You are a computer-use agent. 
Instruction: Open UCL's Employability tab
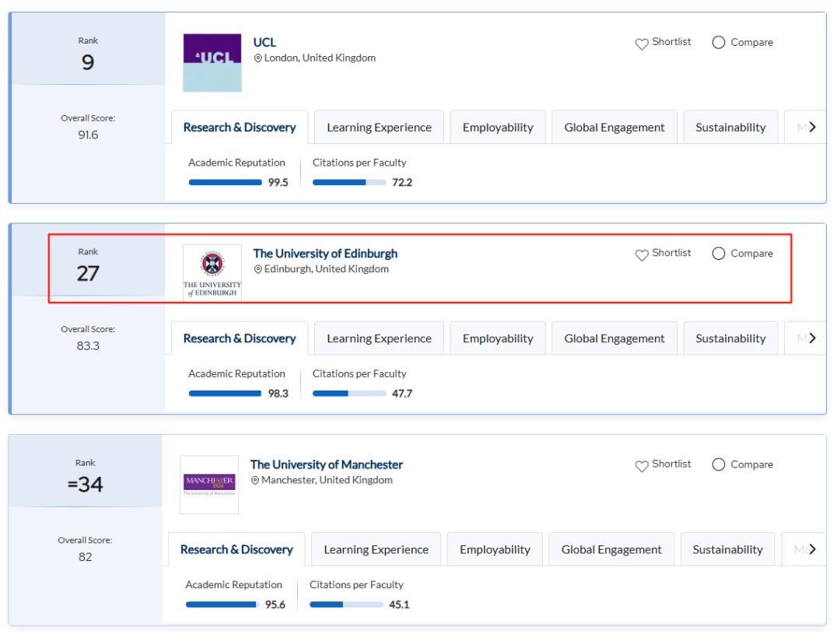(x=498, y=127)
